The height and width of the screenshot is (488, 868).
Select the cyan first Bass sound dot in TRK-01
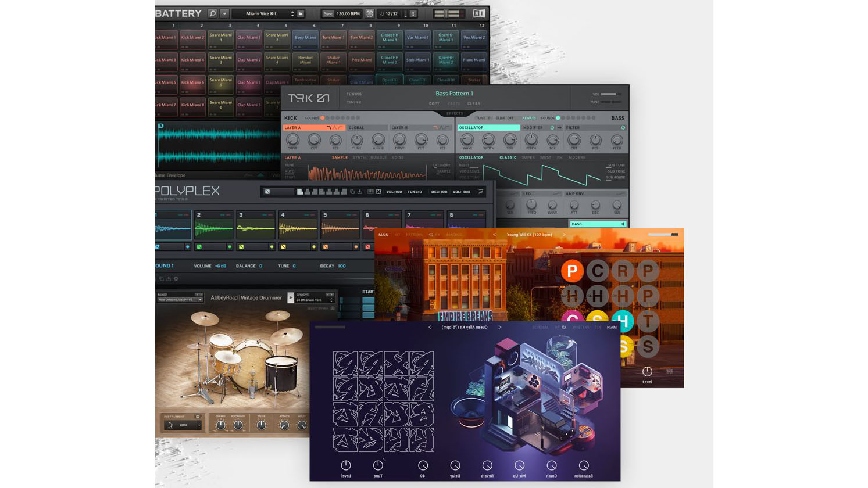coord(558,118)
